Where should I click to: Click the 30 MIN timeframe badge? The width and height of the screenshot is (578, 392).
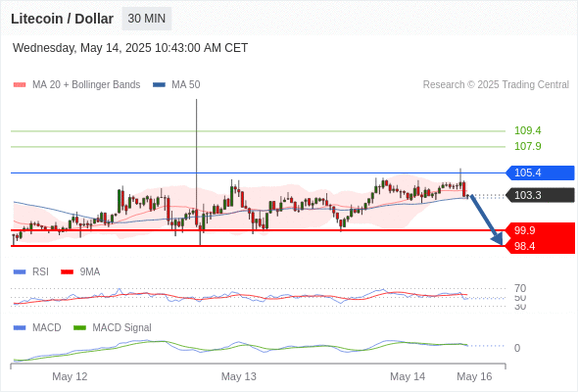pyautogui.click(x=147, y=19)
